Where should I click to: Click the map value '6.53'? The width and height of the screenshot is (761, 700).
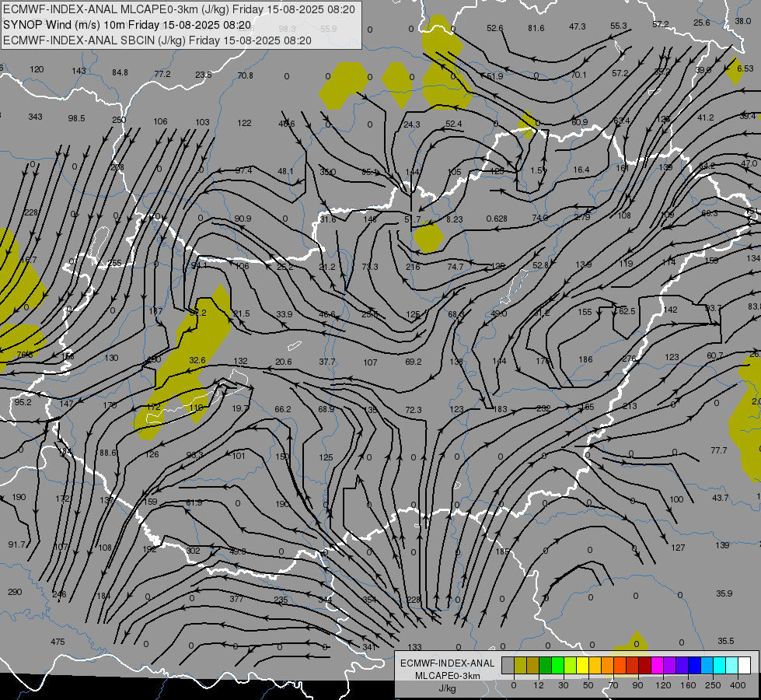[745, 68]
